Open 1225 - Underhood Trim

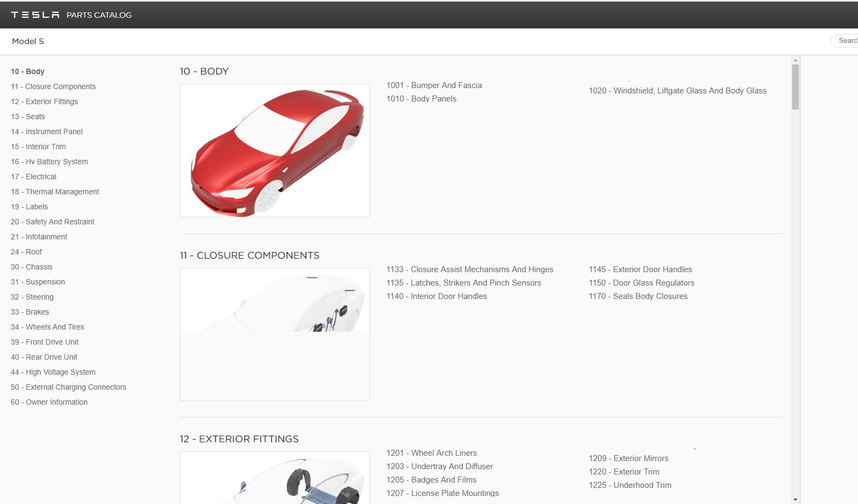630,485
